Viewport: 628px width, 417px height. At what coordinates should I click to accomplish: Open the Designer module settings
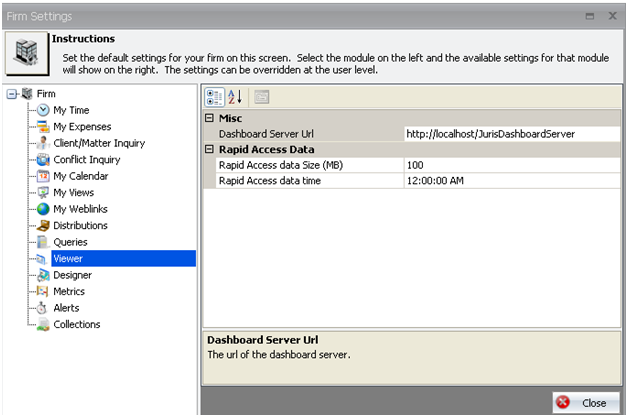click(x=72, y=275)
